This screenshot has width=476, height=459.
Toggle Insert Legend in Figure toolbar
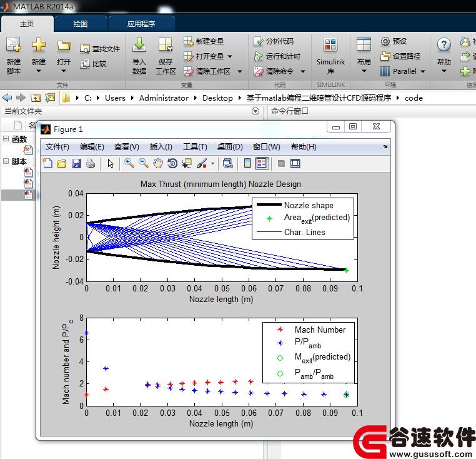(x=262, y=164)
